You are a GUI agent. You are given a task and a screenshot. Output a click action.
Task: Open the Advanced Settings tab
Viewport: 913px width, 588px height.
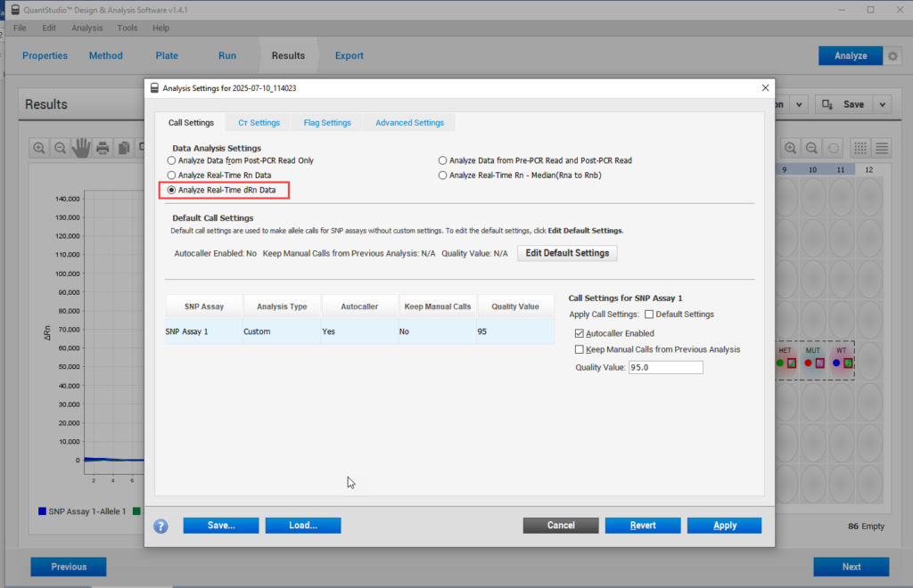[x=409, y=123]
